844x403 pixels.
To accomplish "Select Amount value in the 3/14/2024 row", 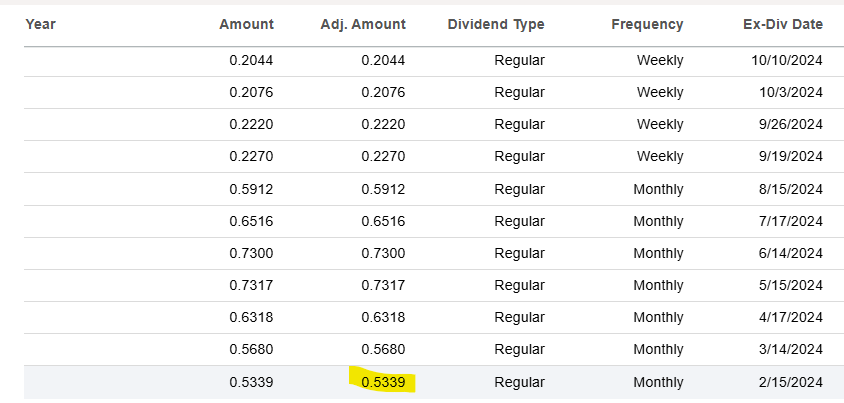I will [251, 350].
